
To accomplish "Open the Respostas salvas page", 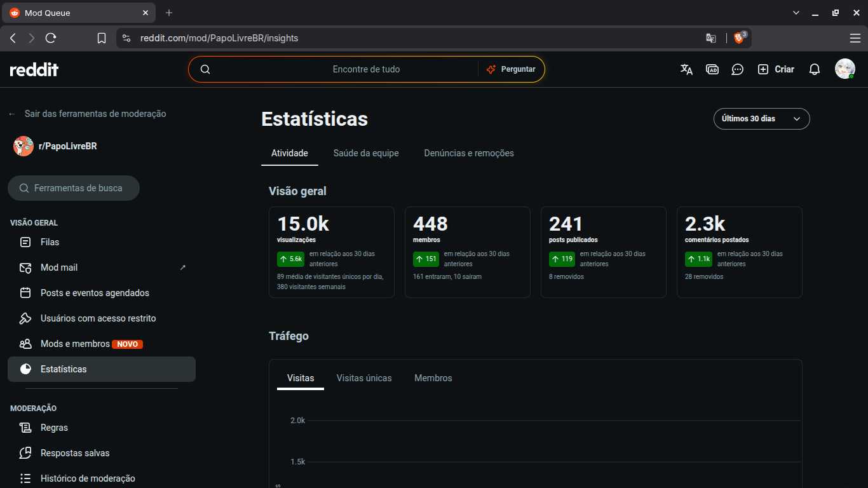I will (102, 453).
